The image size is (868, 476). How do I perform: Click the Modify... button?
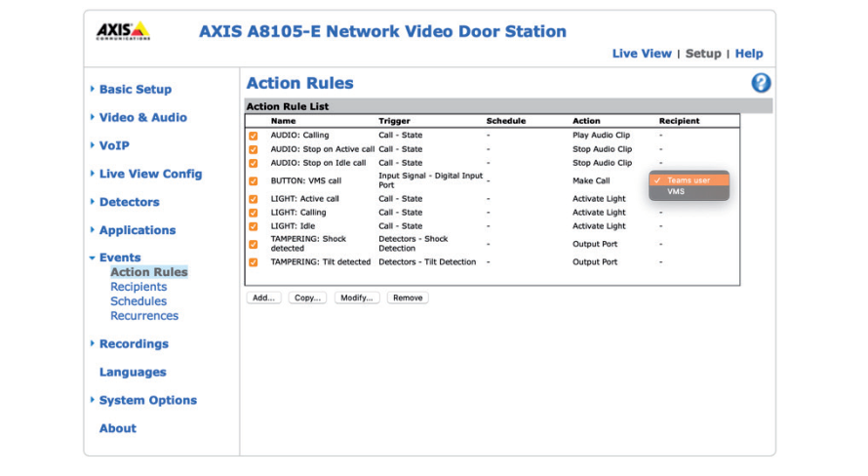[357, 297]
